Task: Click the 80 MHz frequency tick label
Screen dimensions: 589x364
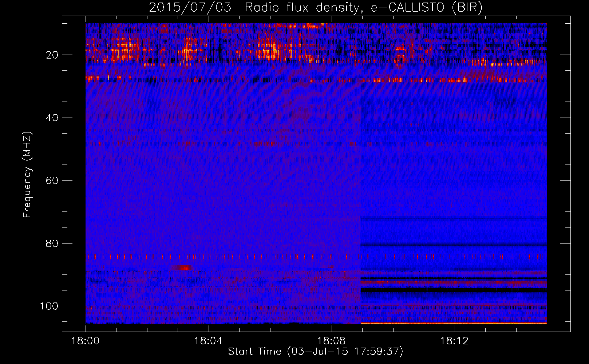Action: [x=52, y=243]
